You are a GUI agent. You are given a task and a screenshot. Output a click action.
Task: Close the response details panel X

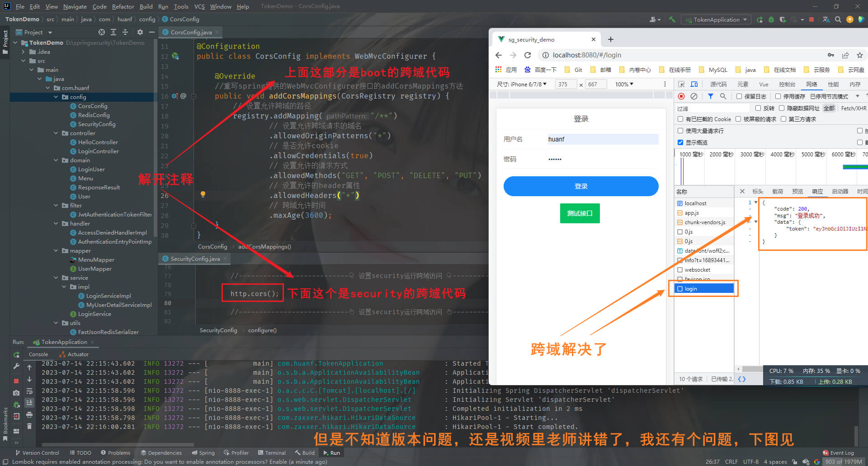click(x=742, y=191)
